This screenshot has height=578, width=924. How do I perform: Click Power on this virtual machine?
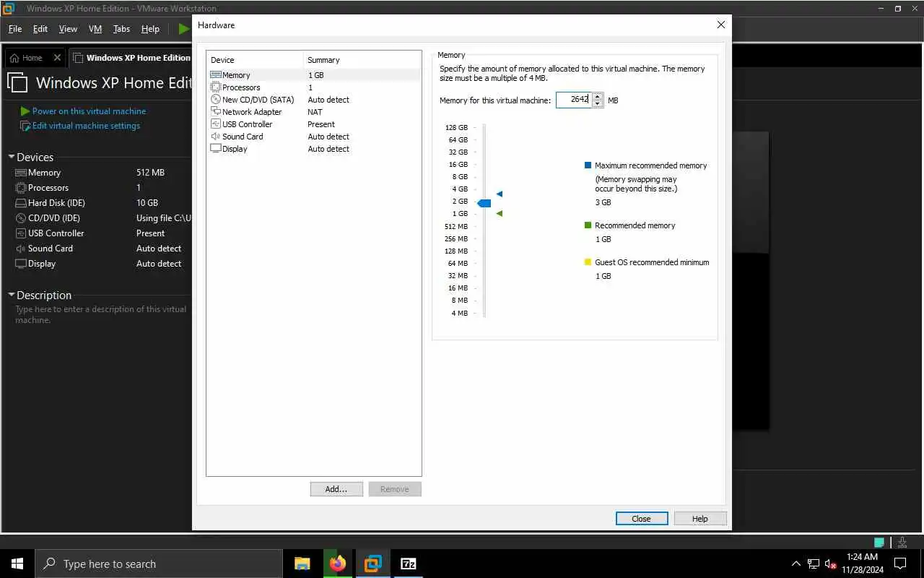tap(89, 111)
